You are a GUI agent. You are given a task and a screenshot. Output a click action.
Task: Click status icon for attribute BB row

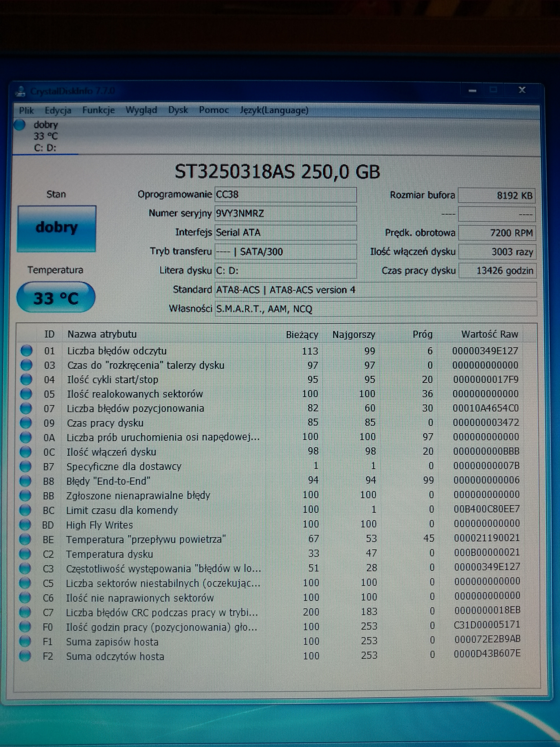tap(25, 495)
